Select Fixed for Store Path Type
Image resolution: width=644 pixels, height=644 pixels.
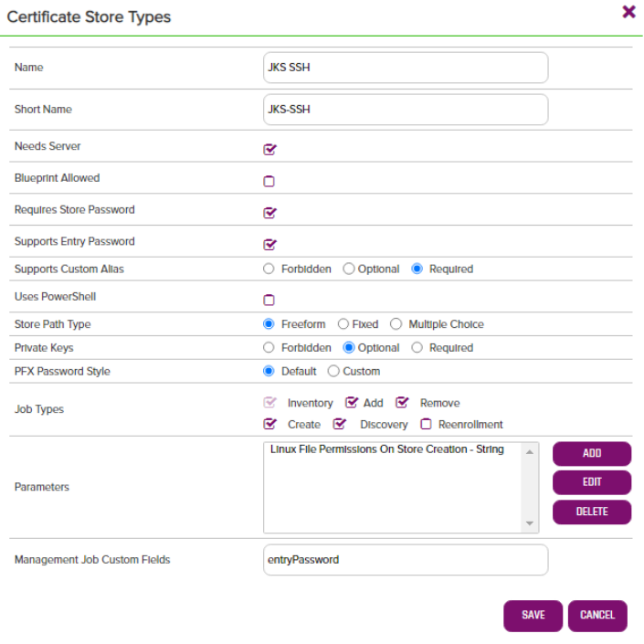343,324
